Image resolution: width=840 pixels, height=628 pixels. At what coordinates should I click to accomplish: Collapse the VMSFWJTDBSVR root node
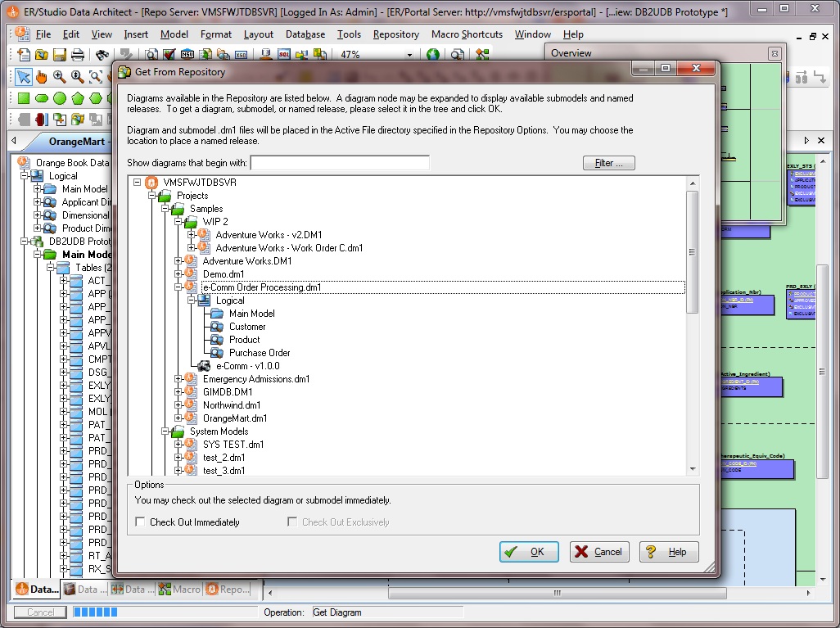coord(138,183)
